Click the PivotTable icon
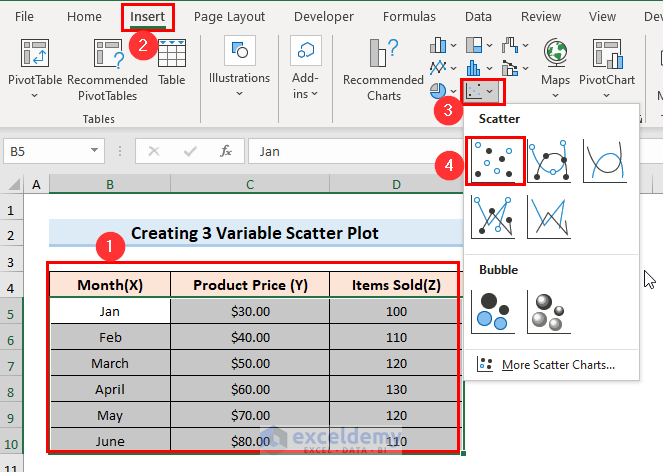Screen dimensions: 663x472 35,53
